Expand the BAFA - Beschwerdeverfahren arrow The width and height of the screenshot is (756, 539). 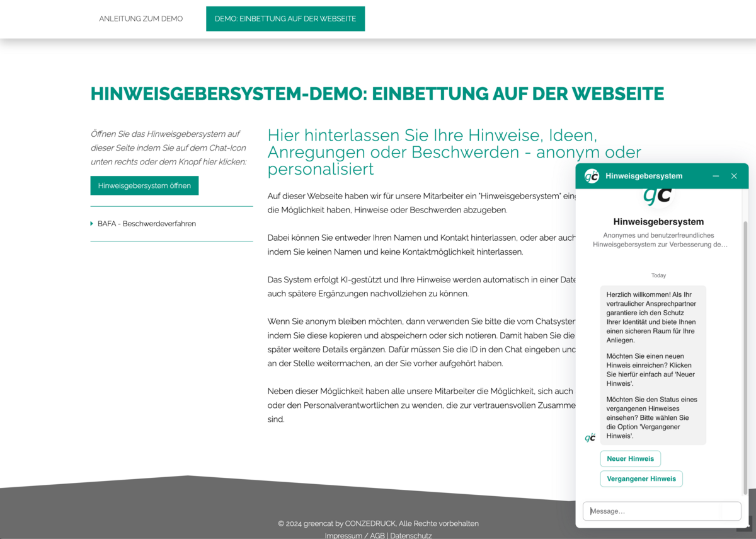[92, 224]
